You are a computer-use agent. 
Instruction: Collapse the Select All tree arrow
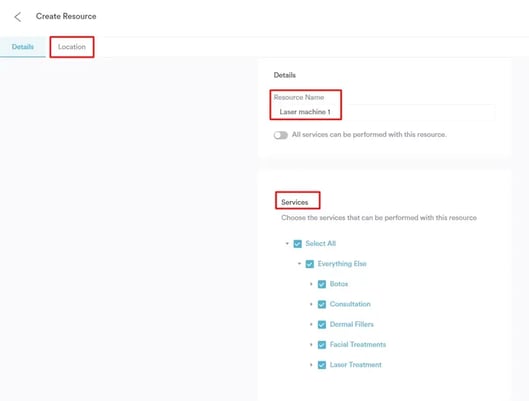point(287,243)
